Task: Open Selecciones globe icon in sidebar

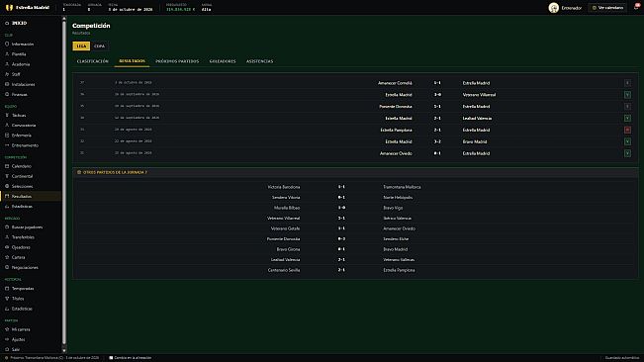Action: [x=7, y=186]
